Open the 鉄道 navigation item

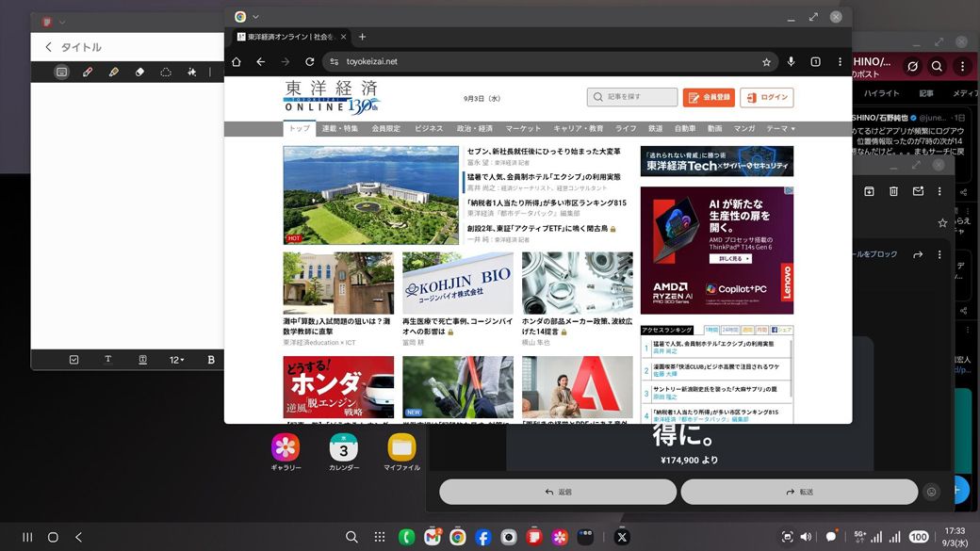[x=655, y=128]
